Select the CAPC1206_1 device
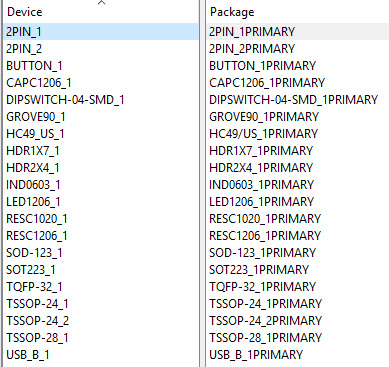 pos(101,83)
